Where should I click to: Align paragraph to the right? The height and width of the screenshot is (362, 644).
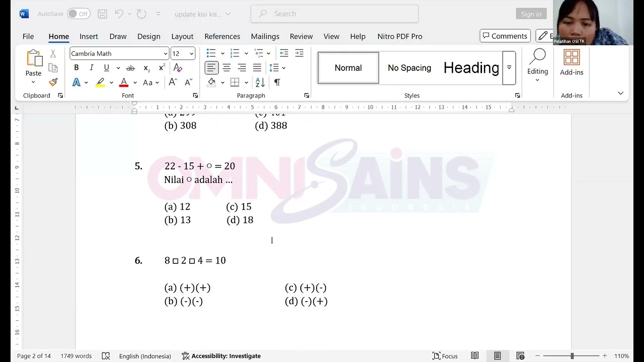point(242,68)
